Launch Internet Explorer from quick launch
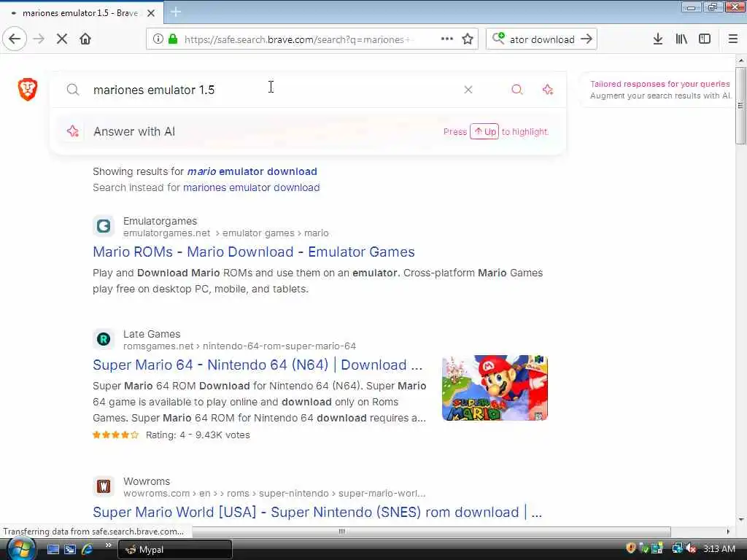Screen dimensions: 747x560 [x=87, y=549]
